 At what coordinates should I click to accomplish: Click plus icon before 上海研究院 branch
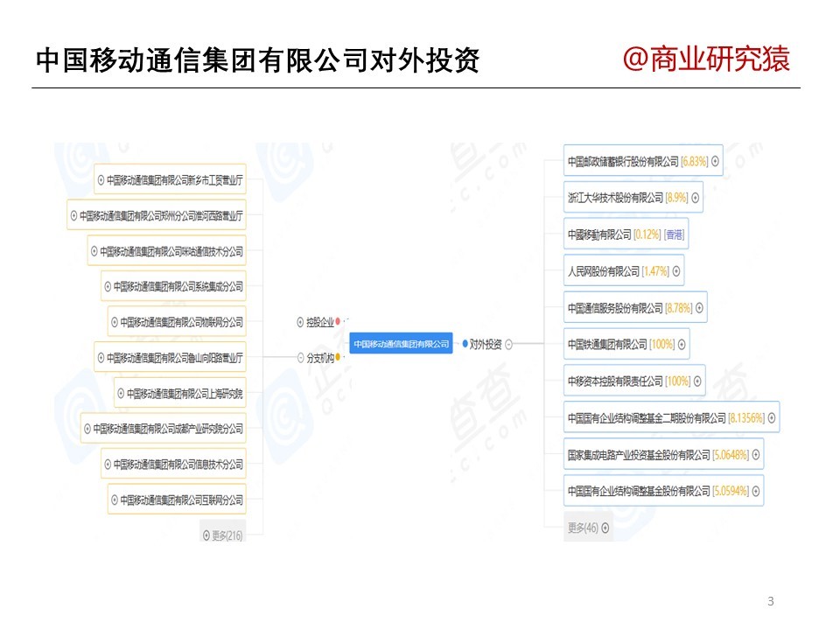121,394
